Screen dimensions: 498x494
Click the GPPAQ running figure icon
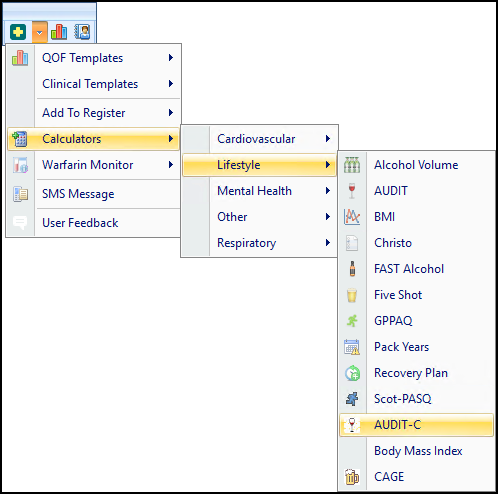point(352,321)
